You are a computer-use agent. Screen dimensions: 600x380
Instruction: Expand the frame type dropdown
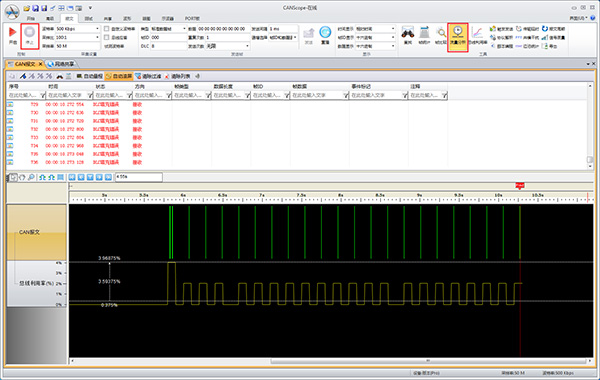[168, 29]
